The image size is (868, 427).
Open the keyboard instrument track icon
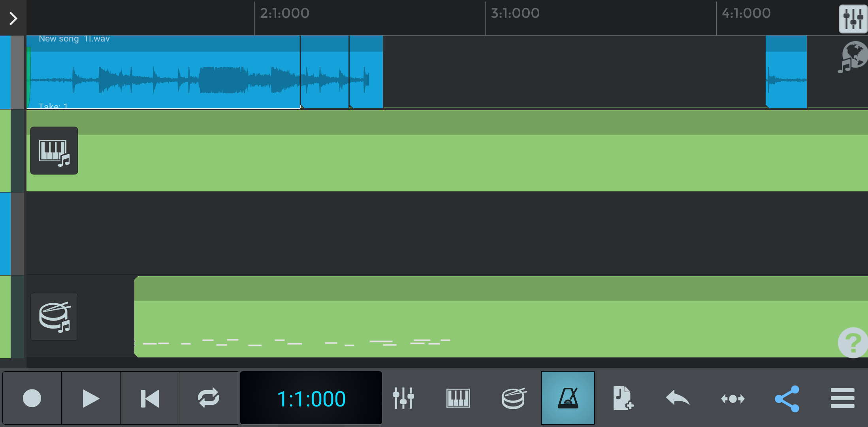(54, 151)
